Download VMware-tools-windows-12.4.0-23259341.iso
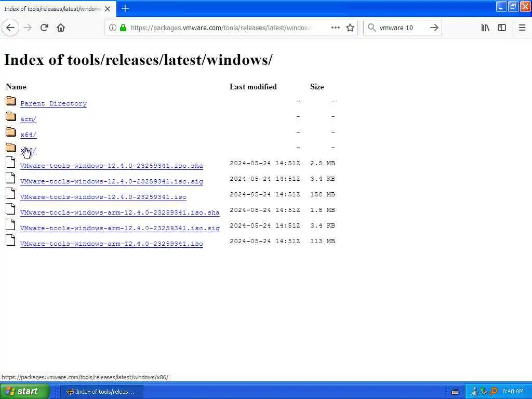Screen dimensions: 532x399 click(x=103, y=197)
